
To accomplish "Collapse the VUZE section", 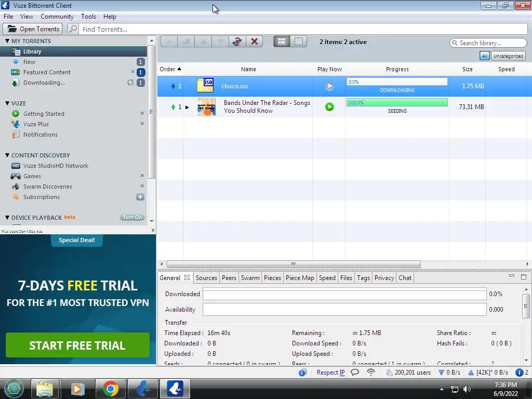I will point(7,103).
